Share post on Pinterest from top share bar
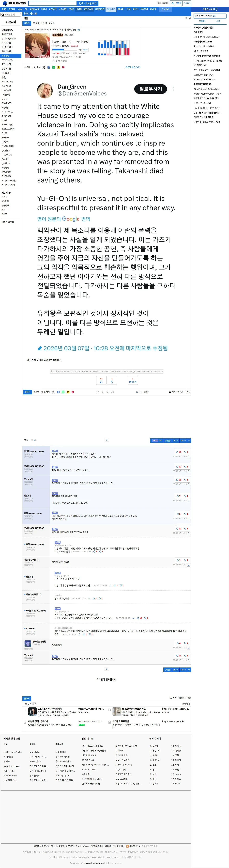 point(63,67)
